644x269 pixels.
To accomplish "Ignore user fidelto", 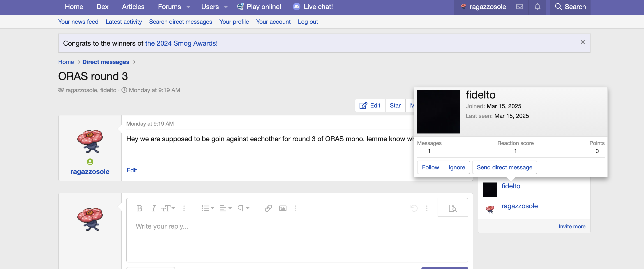I will (457, 167).
